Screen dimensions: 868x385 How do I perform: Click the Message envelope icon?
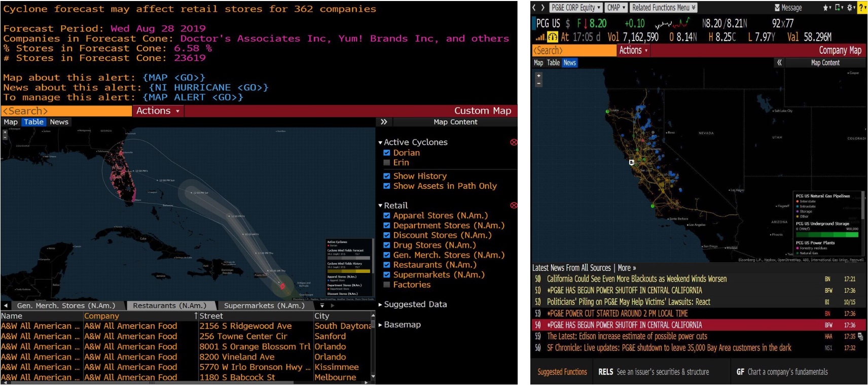(x=777, y=8)
